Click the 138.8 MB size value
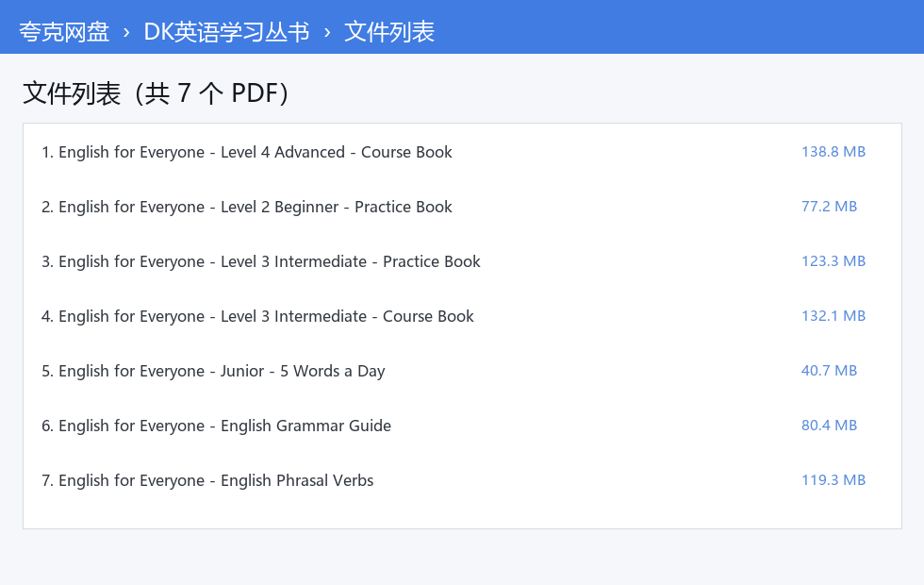The width and height of the screenshot is (924, 585). tap(833, 152)
